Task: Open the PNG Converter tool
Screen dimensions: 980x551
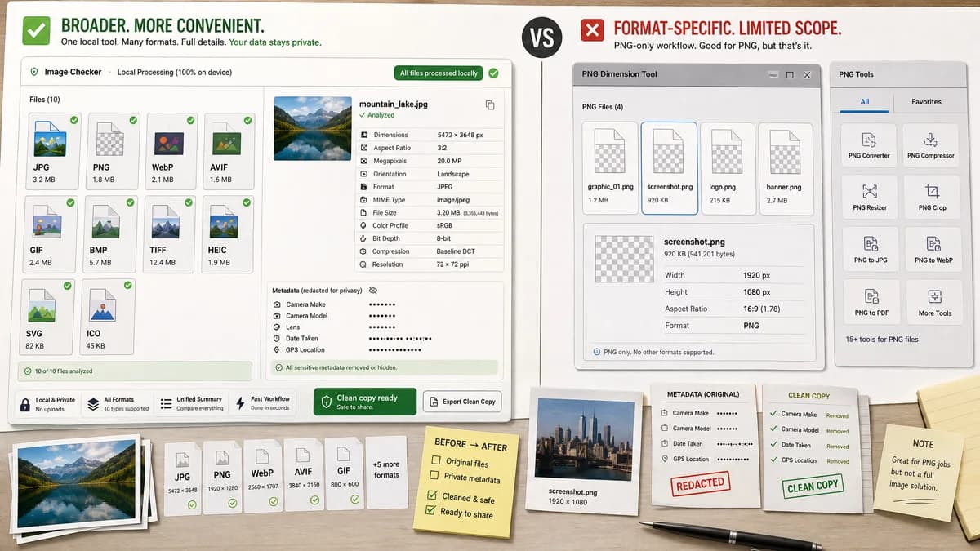Action: 869,145
